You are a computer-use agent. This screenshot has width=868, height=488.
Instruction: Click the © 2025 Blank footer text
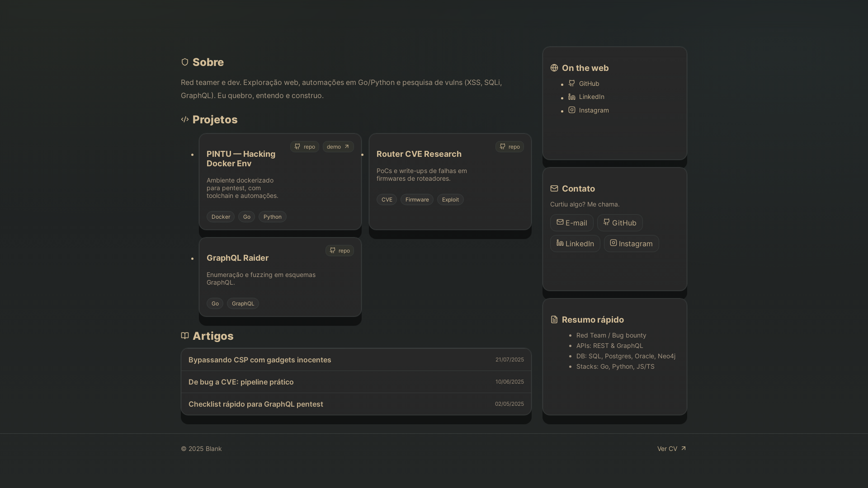tap(201, 449)
